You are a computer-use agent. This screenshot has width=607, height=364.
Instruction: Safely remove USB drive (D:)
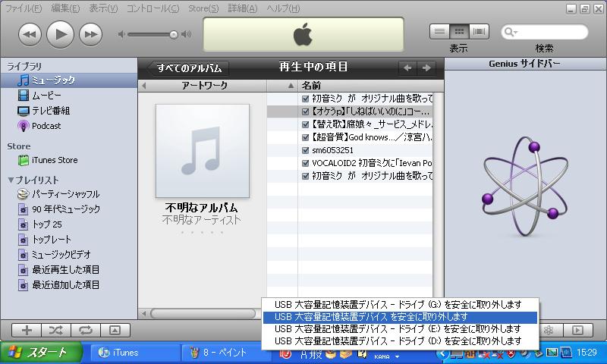(398, 341)
